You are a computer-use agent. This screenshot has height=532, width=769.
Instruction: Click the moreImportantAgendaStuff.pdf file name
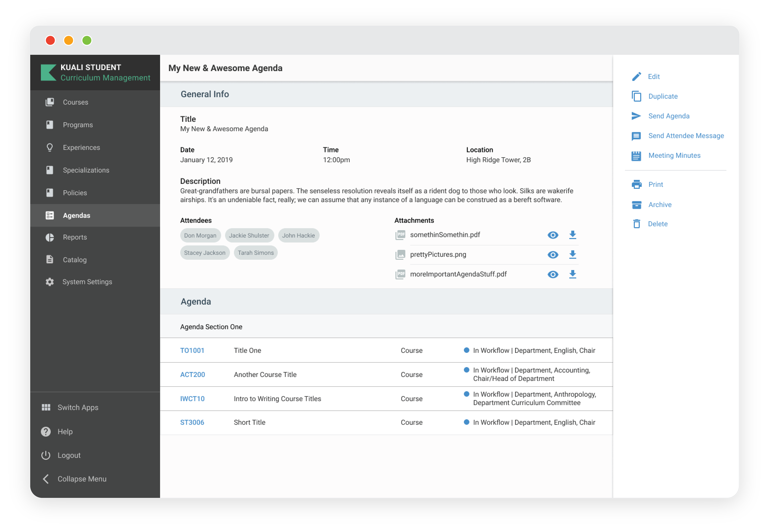pos(458,274)
